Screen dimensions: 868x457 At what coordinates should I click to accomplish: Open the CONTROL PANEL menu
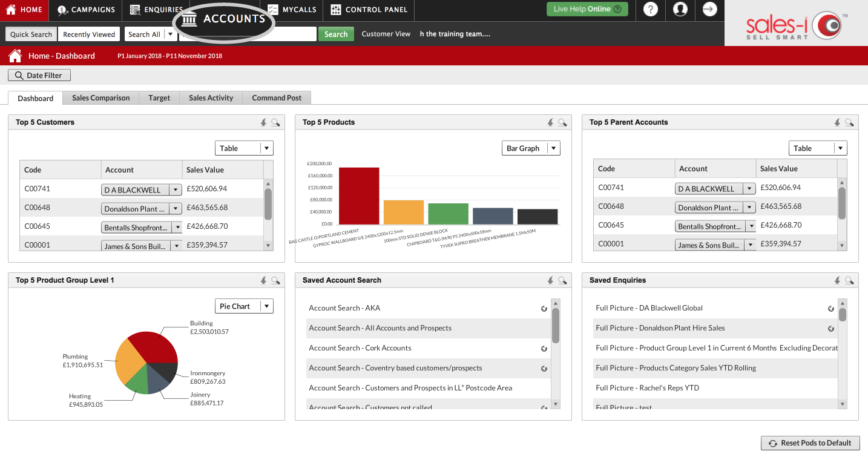(369, 10)
